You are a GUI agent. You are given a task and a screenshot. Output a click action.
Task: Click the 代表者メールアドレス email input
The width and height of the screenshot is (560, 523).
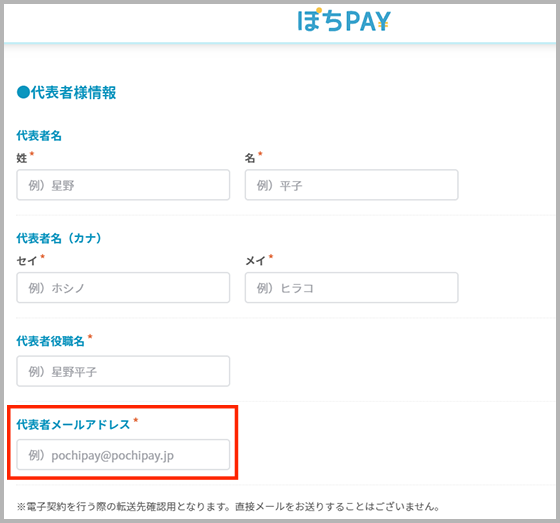pos(123,454)
